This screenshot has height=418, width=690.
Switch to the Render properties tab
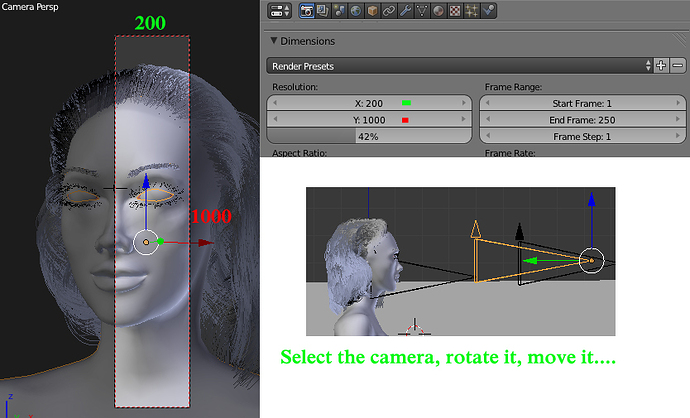point(306,11)
